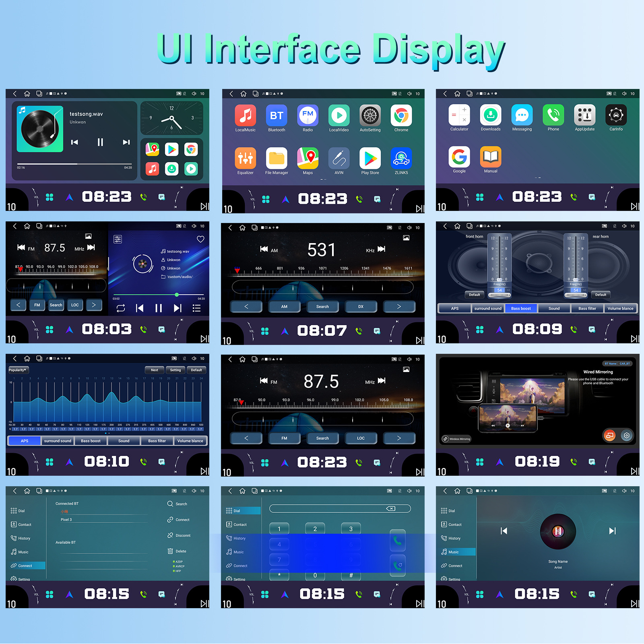The width and height of the screenshot is (644, 644).
Task: Enable Bass boost in sound settings
Action: tap(520, 308)
